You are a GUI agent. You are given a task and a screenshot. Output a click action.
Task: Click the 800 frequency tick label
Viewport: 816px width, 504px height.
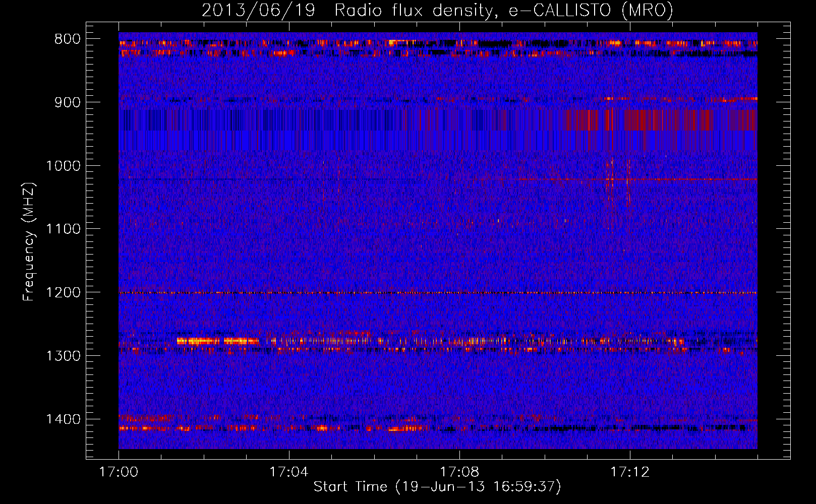pos(68,39)
